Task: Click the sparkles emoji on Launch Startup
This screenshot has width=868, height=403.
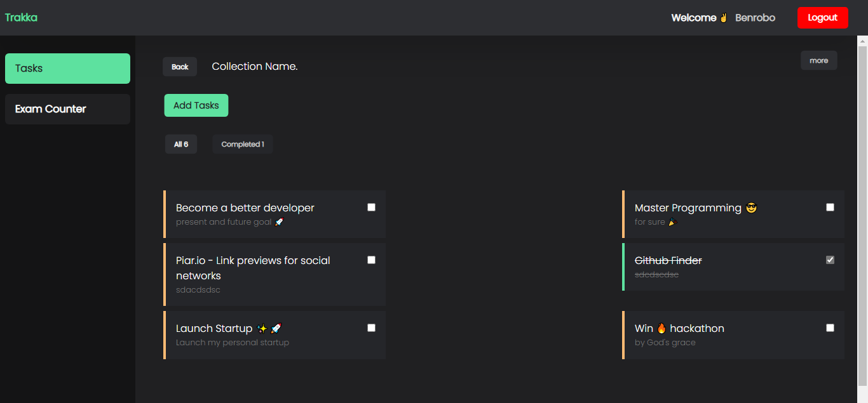Action: point(262,329)
